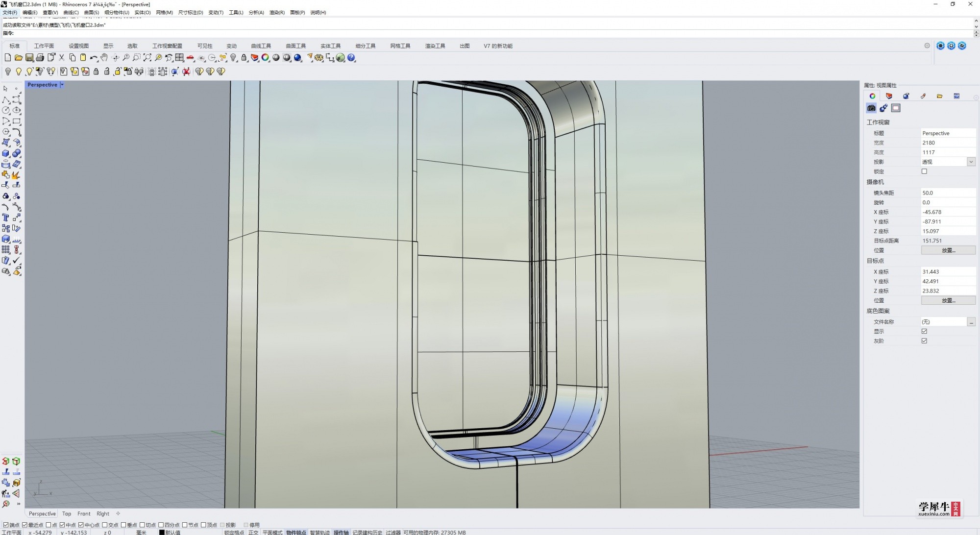Uncheck the 灰阶 checkbox
The height and width of the screenshot is (535, 980).
924,341
